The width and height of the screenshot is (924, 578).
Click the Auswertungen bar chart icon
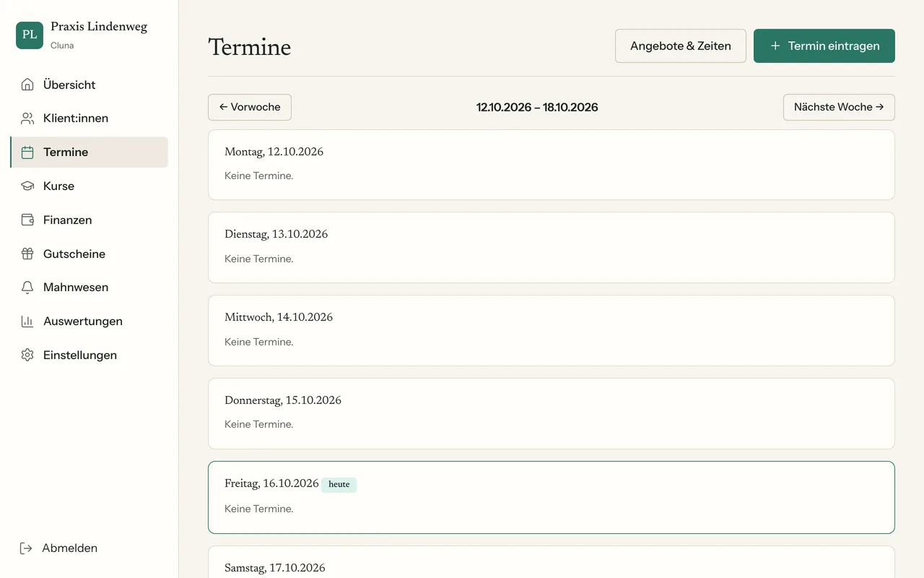click(27, 322)
